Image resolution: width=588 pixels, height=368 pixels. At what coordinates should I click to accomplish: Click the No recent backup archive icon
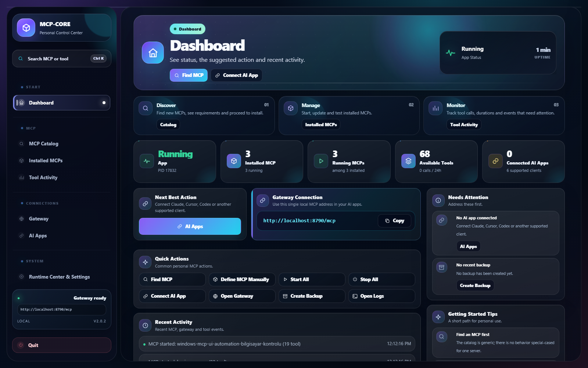442,267
